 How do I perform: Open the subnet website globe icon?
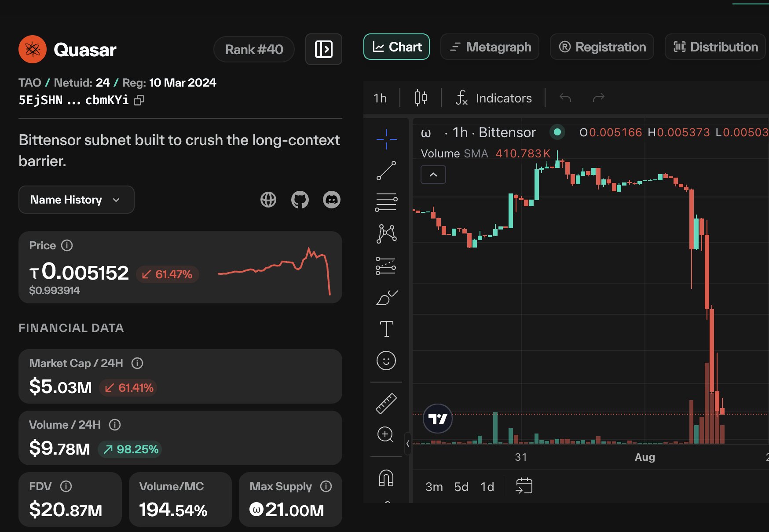[x=268, y=200]
